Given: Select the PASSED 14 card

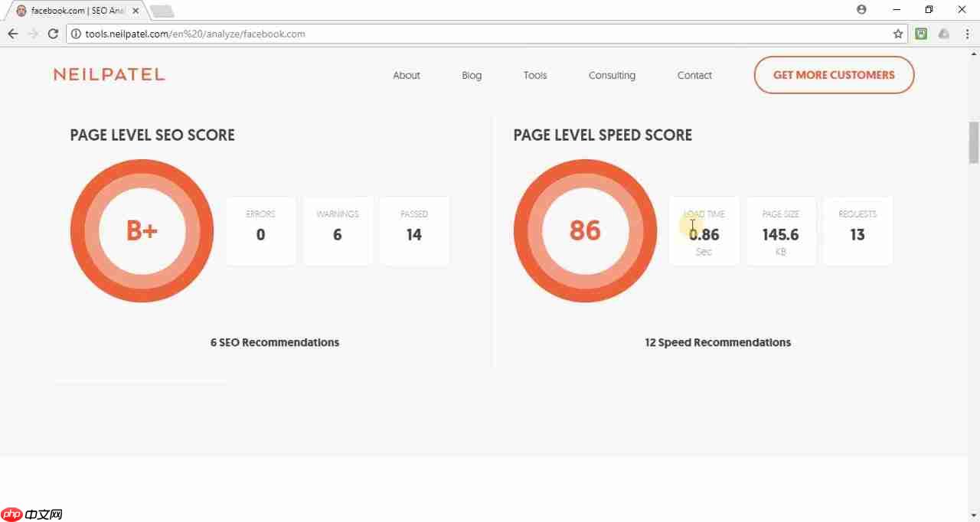Looking at the screenshot, I should click(414, 230).
